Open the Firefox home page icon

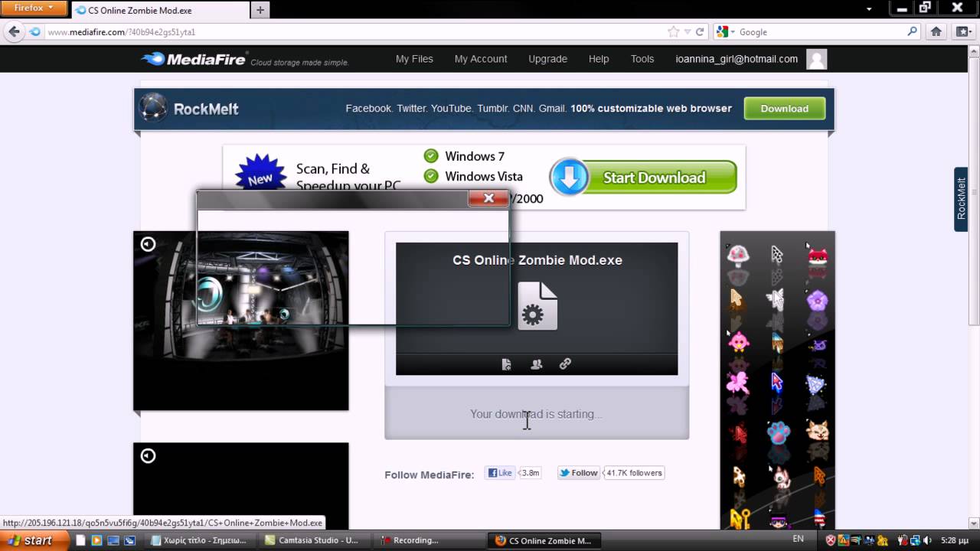936,31
